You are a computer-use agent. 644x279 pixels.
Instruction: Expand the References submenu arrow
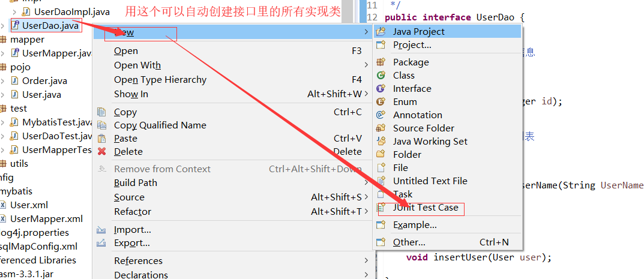coord(366,260)
